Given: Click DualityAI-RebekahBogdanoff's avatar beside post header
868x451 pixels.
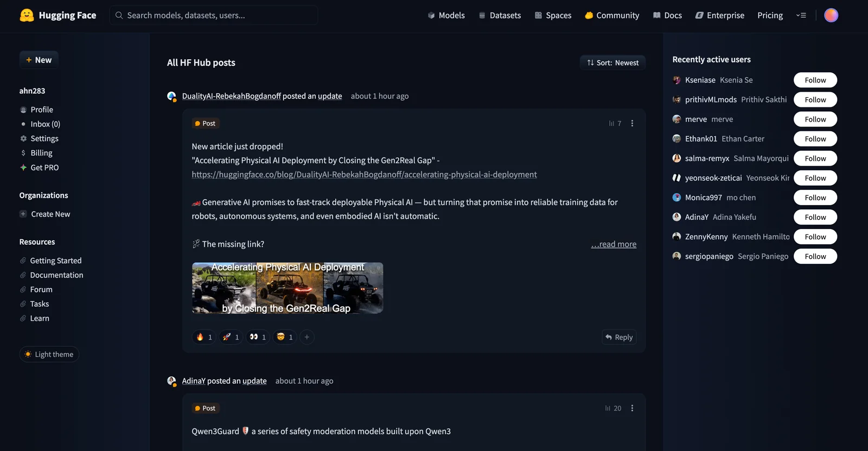Looking at the screenshot, I should (x=172, y=96).
